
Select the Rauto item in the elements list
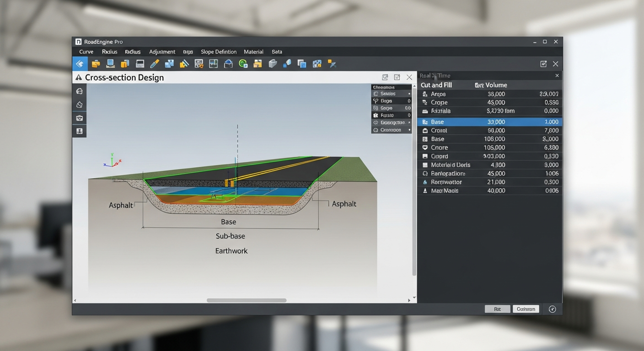tap(392, 115)
